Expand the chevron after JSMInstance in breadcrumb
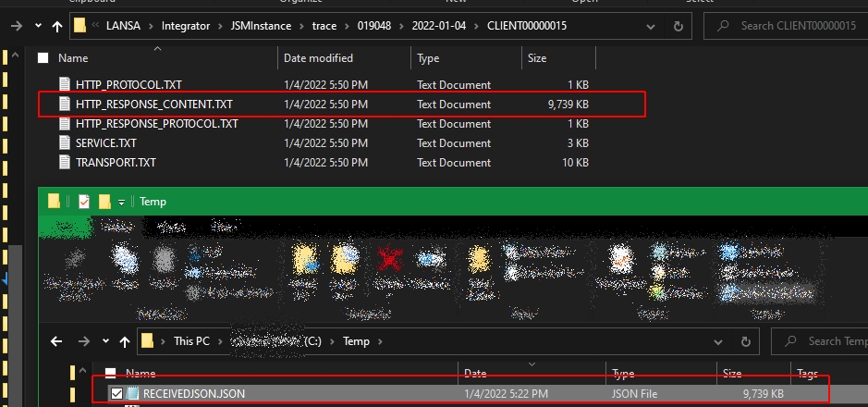 coord(301,26)
